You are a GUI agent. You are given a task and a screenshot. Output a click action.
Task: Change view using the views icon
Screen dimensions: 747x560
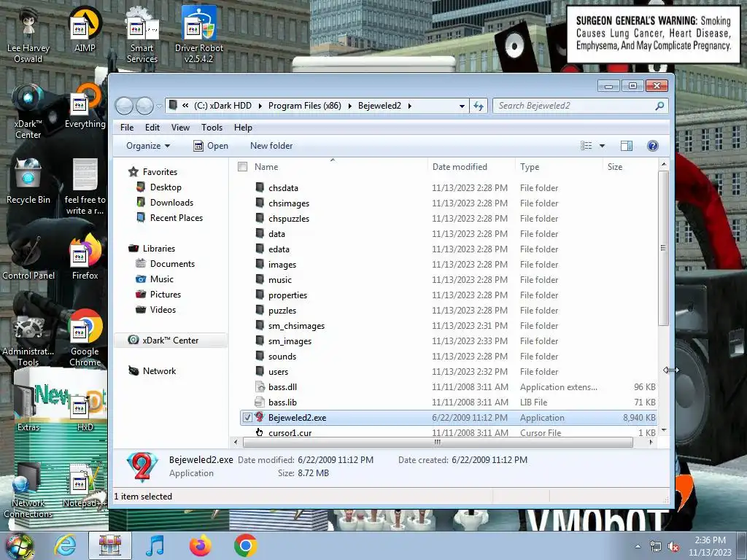point(587,146)
